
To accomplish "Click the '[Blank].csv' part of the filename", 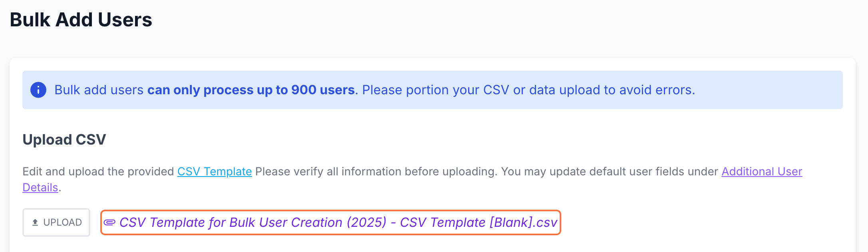I will pyautogui.click(x=523, y=222).
